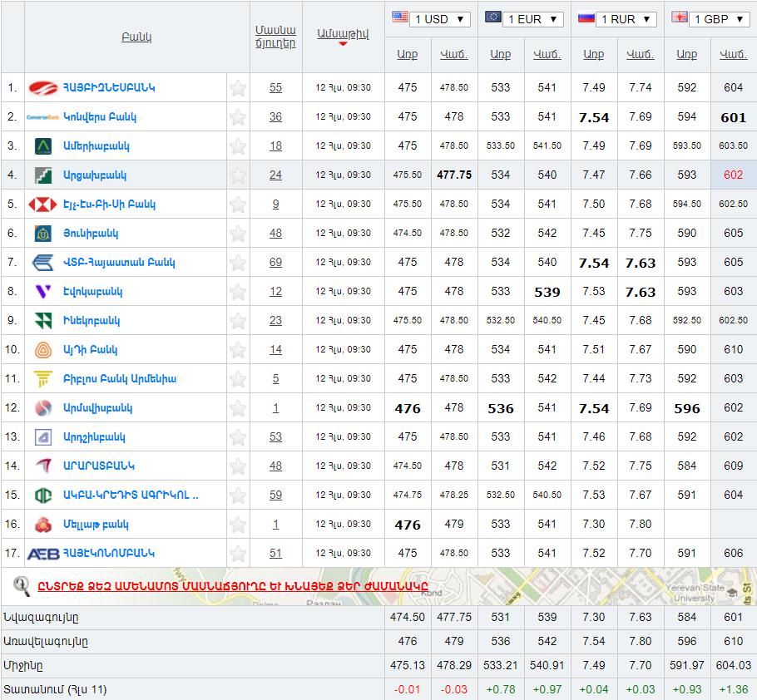757x700 pixels.
Task: Open the 1 USD currency dropdown
Action: coord(441,19)
